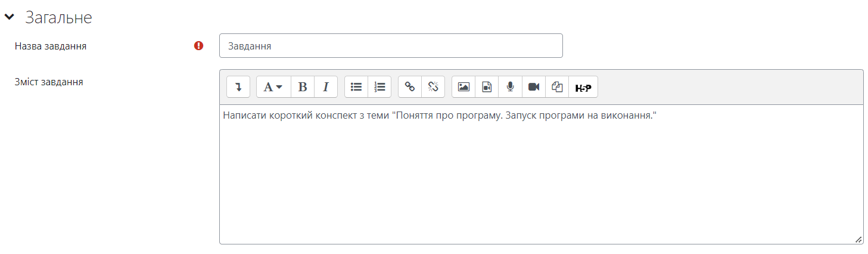Record audio with the microphone icon
This screenshot has height=254, width=868.
(510, 87)
